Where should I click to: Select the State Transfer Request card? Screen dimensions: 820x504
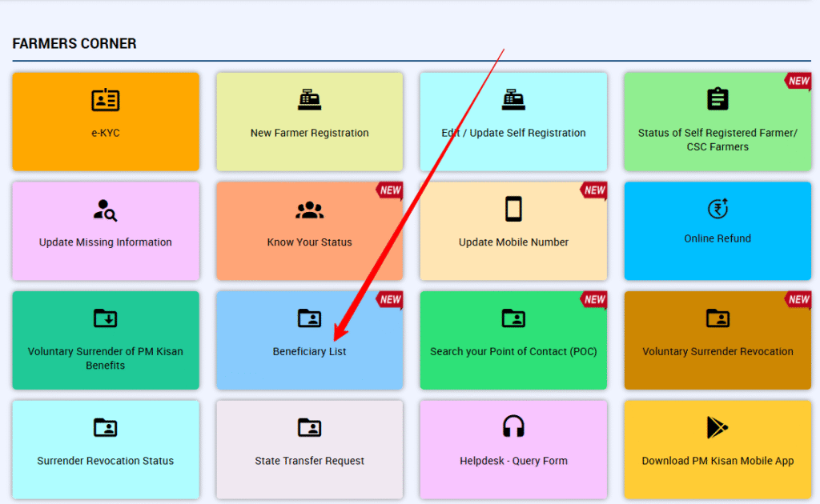point(309,461)
